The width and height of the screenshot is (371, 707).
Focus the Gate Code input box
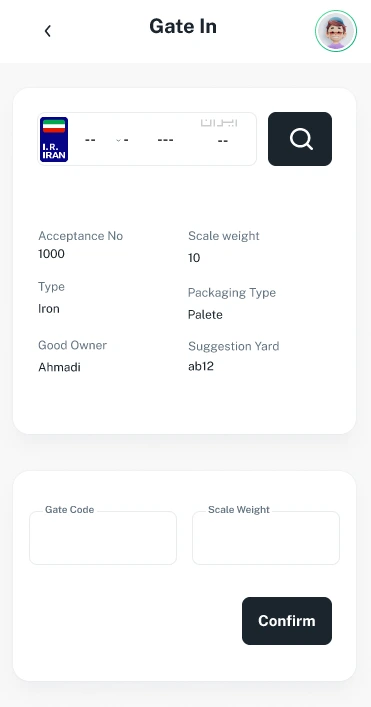tap(103, 537)
